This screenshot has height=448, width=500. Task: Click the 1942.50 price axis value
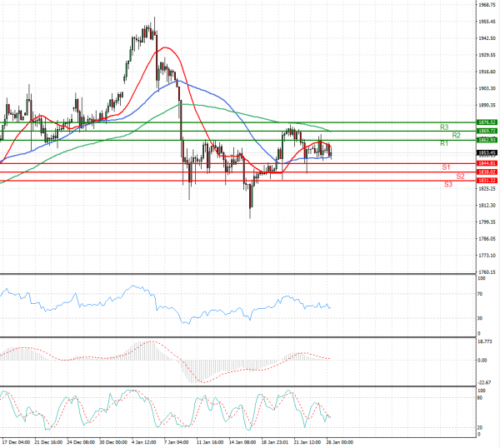[487, 38]
